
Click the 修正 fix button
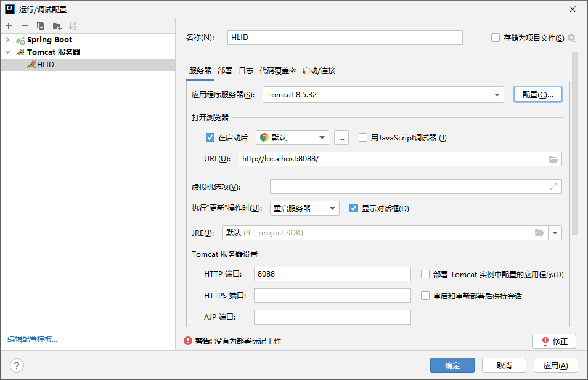554,341
